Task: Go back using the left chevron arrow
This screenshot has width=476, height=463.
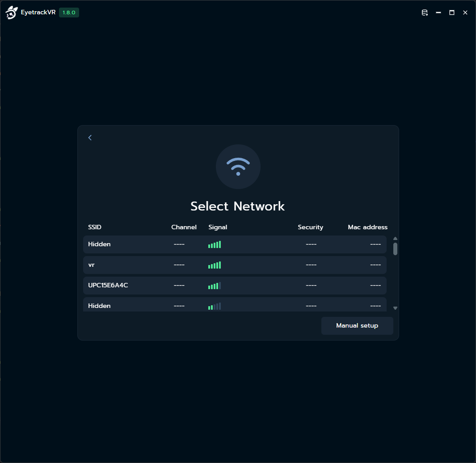Action: [90, 138]
